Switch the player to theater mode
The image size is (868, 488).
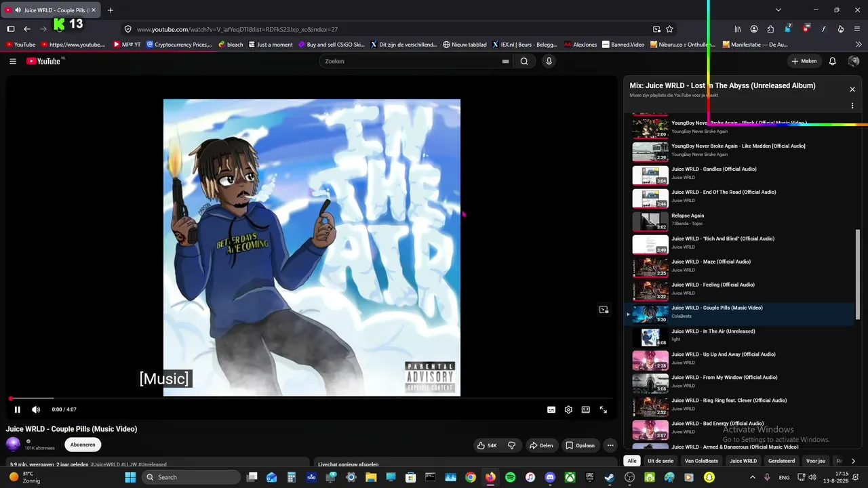coord(586,409)
